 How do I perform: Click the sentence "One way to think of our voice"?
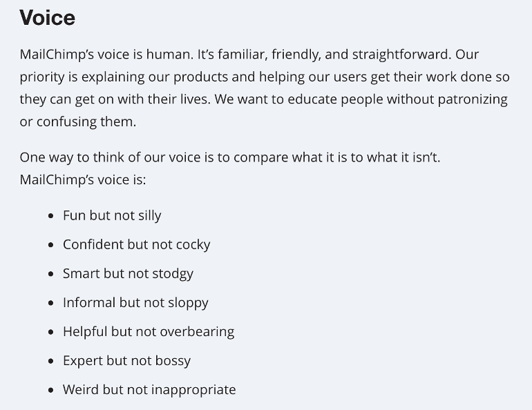229,157
